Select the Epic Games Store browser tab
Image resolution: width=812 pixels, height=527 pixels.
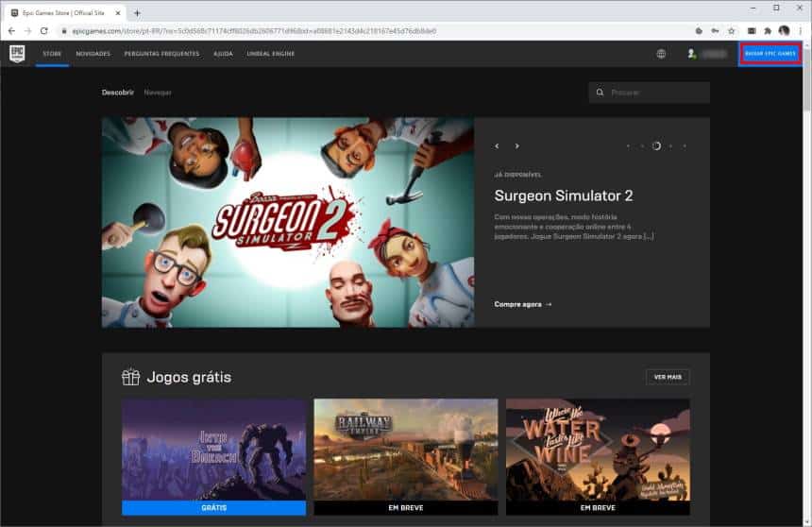tap(65, 13)
